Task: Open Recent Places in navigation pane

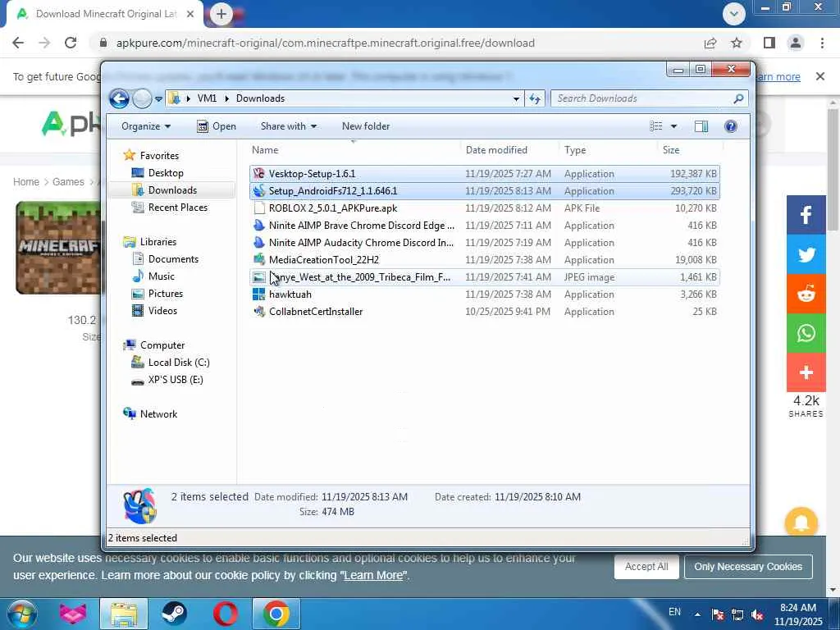Action: click(177, 208)
